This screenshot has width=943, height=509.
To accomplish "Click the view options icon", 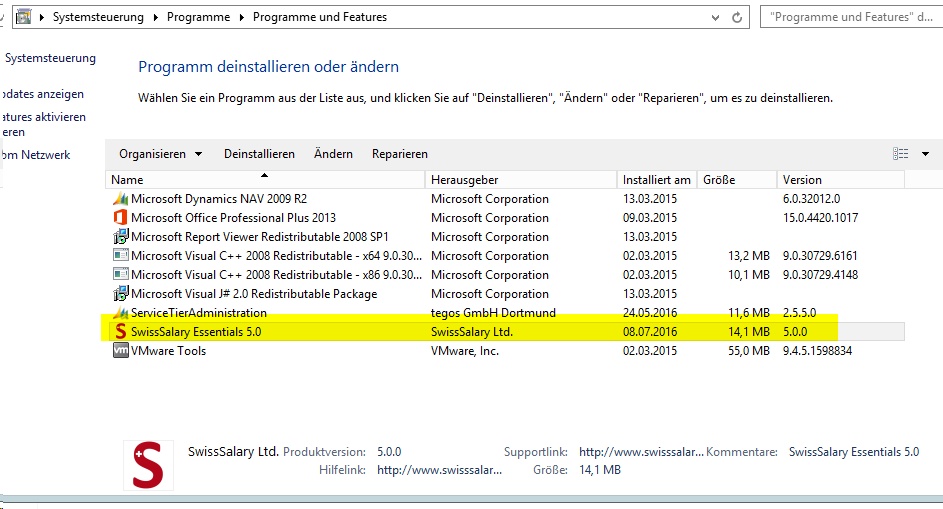I will [x=900, y=154].
